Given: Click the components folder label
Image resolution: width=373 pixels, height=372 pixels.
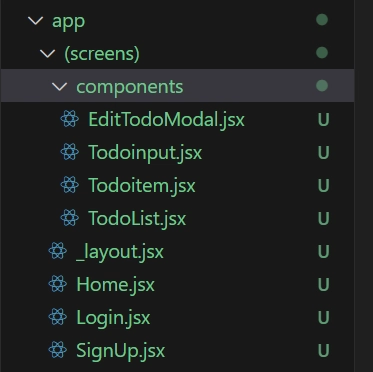Looking at the screenshot, I should click(x=130, y=87).
